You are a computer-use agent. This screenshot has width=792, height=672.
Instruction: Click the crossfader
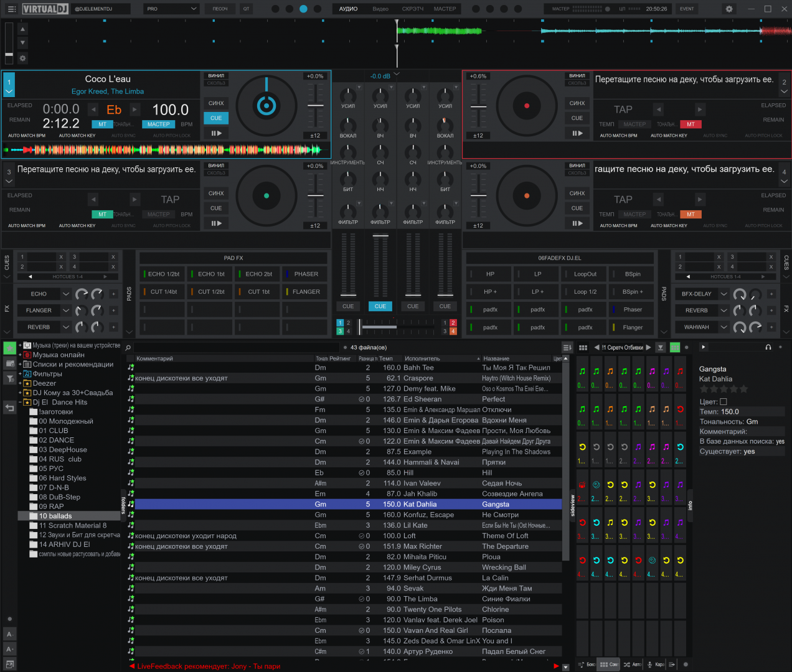[397, 326]
